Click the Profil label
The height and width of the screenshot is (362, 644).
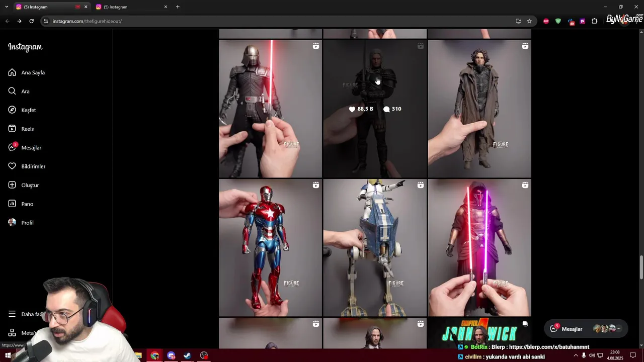(28, 223)
